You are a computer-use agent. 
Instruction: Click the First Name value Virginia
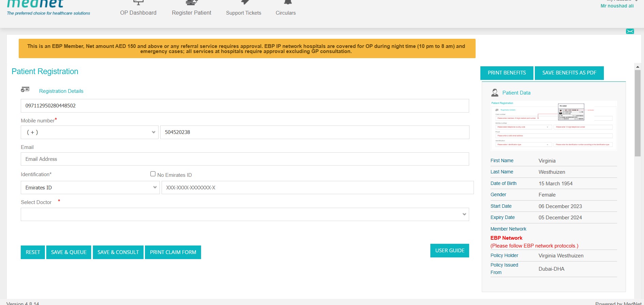[x=547, y=161]
